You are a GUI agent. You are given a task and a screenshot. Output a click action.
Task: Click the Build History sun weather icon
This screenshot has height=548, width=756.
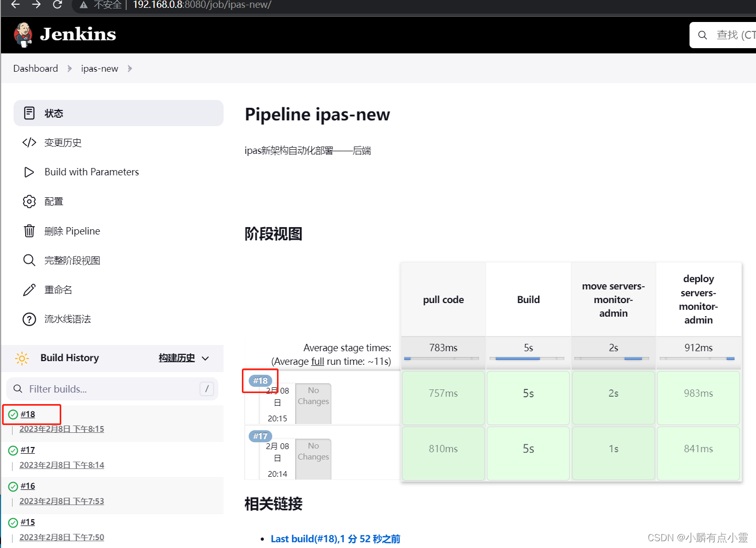22,358
